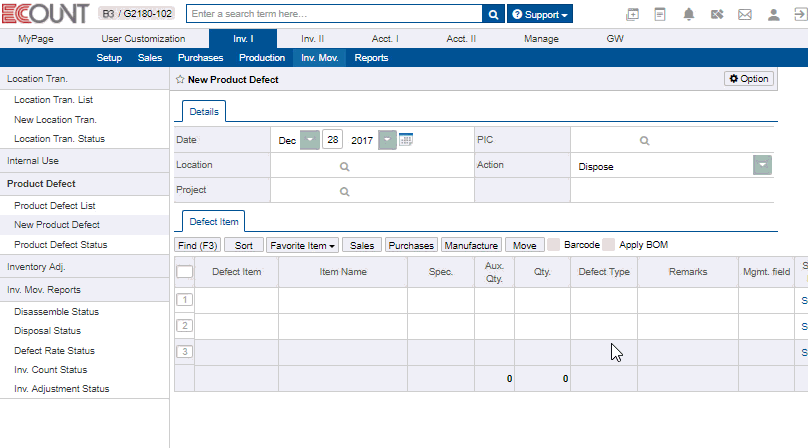Open New Location Tran. in sidebar
Screen dimensions: 808x448
pos(55,120)
